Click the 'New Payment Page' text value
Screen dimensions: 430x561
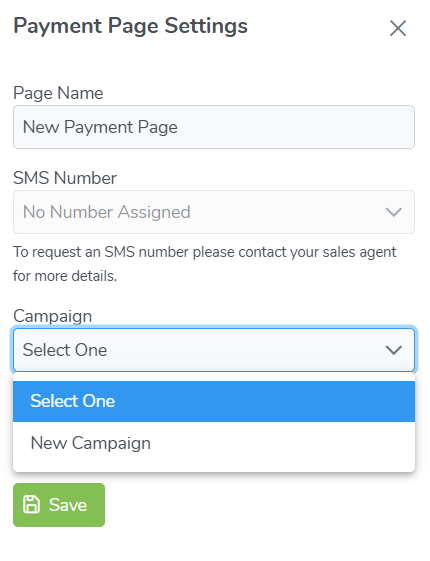100,127
